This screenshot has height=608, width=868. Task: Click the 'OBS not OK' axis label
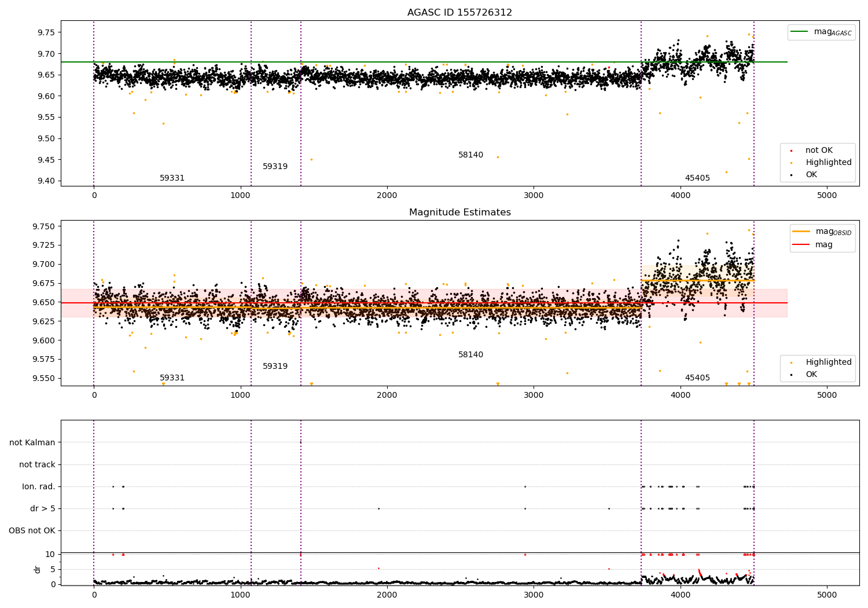pos(32,531)
